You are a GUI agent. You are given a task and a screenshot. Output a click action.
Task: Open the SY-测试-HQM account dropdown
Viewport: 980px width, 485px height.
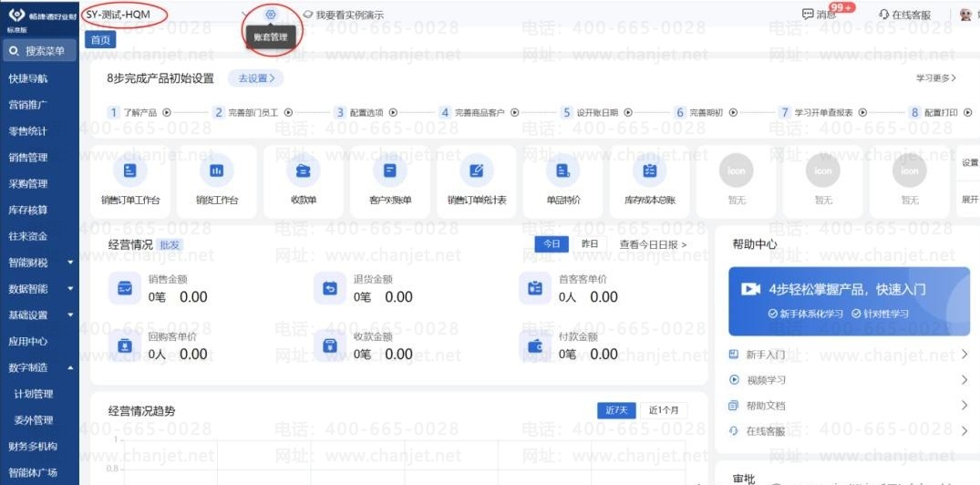click(x=166, y=15)
